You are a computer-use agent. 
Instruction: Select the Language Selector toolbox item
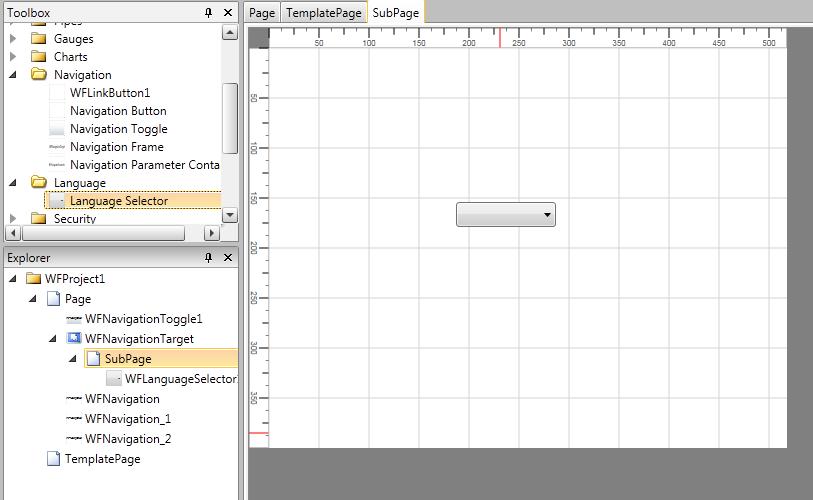[118, 201]
